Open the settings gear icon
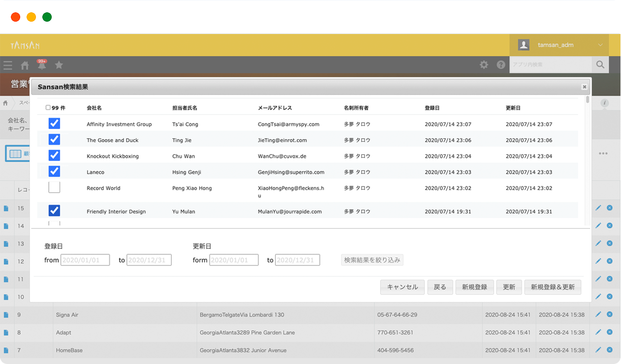Screen dimensions: 622x364 484,65
